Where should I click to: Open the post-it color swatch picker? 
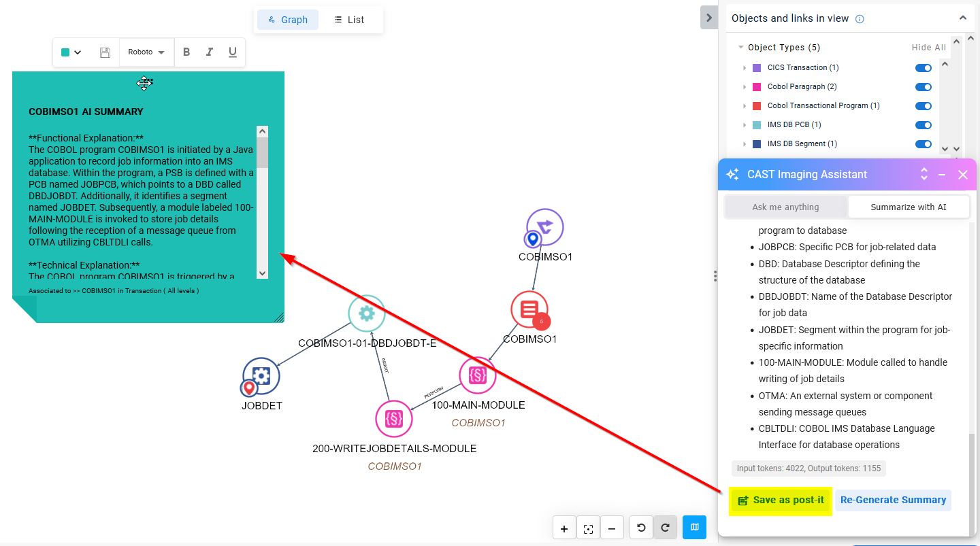(x=71, y=52)
